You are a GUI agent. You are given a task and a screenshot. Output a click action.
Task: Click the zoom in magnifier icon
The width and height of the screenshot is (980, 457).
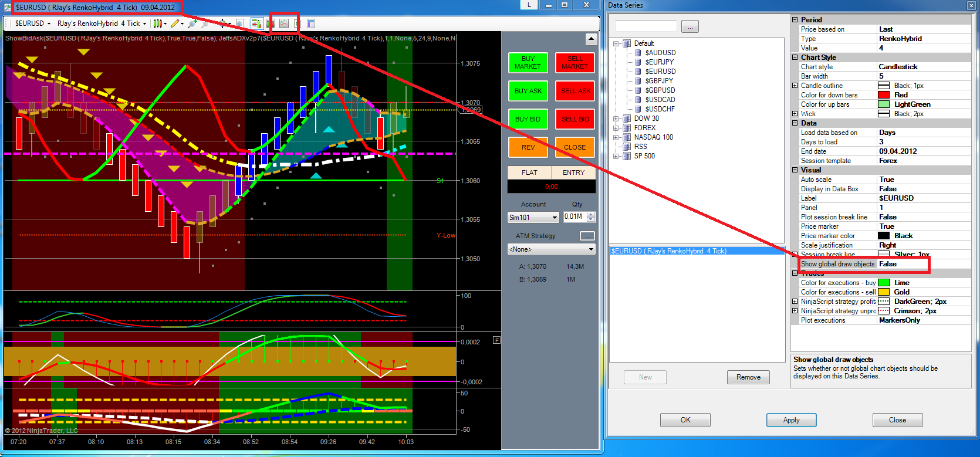pyautogui.click(x=192, y=23)
